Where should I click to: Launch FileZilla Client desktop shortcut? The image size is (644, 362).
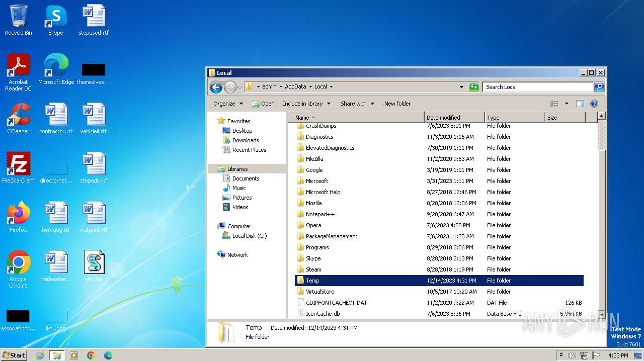(x=18, y=167)
